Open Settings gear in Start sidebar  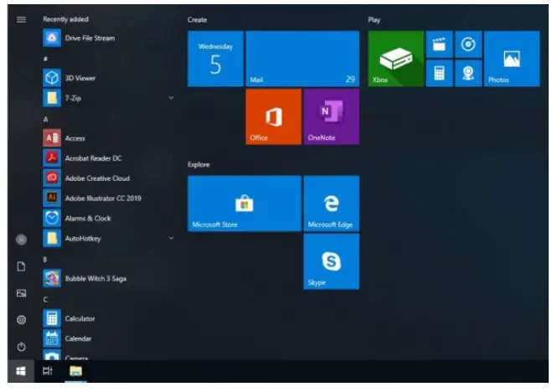[21, 320]
